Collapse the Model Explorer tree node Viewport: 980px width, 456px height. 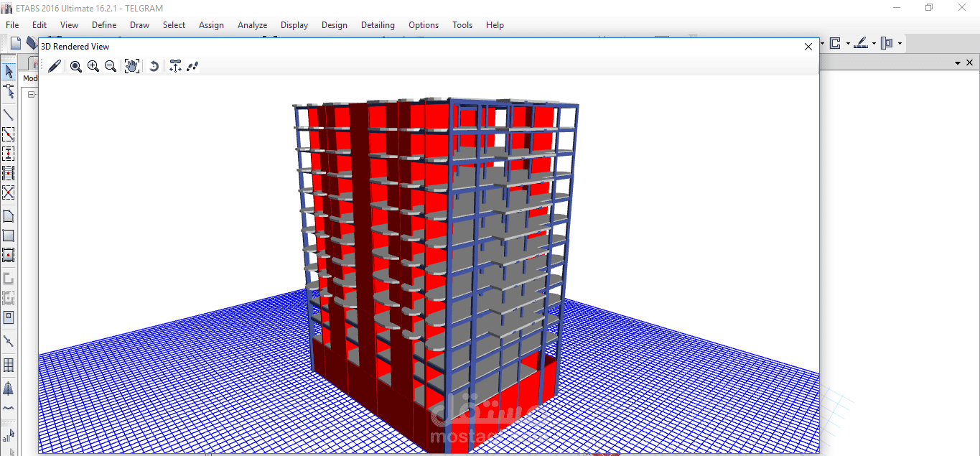coord(32,94)
